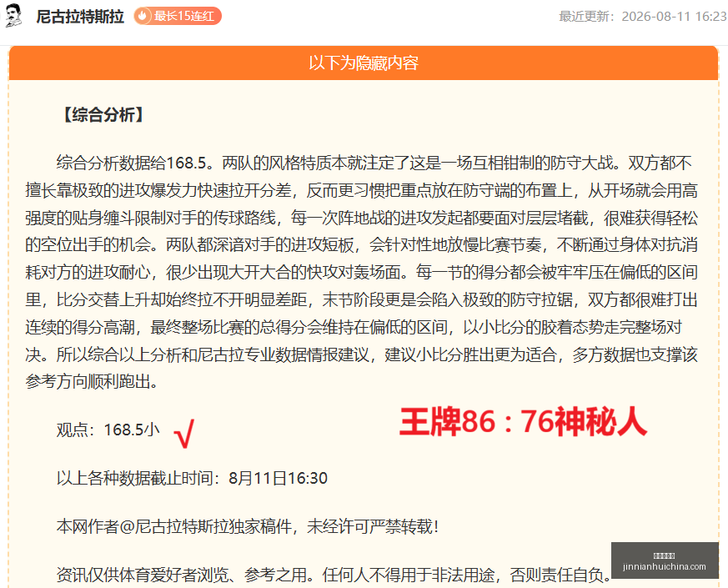Click the 最长15连红 streak badge
728x588 pixels.
[178, 16]
